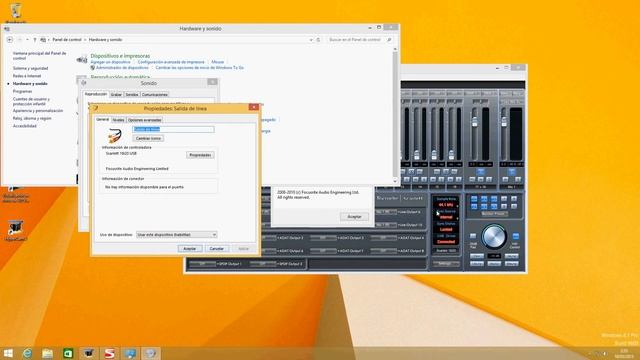The width and height of the screenshot is (640, 360).
Task: Open the Dispositivos e impresoras heading
Action: pos(120,56)
